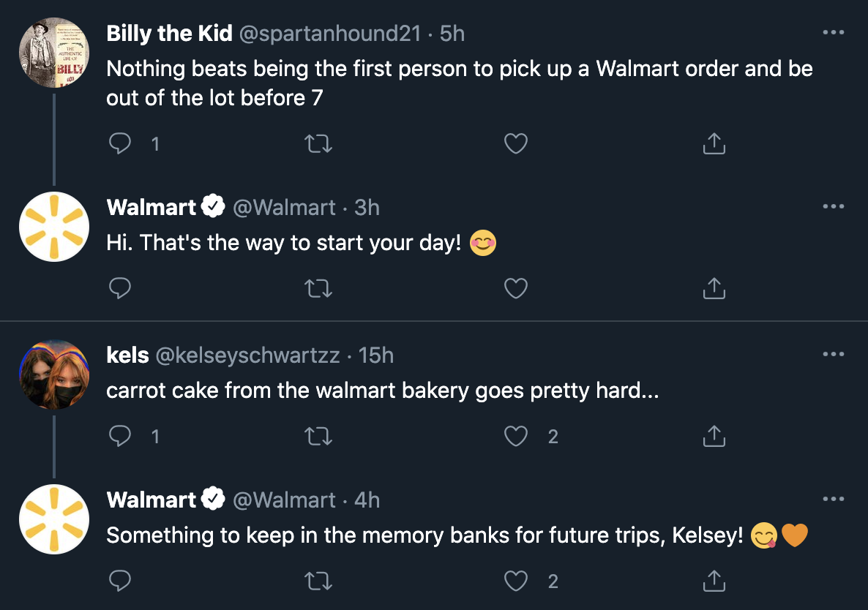Retweet Walmart's 'memory banks' reply

(x=318, y=581)
